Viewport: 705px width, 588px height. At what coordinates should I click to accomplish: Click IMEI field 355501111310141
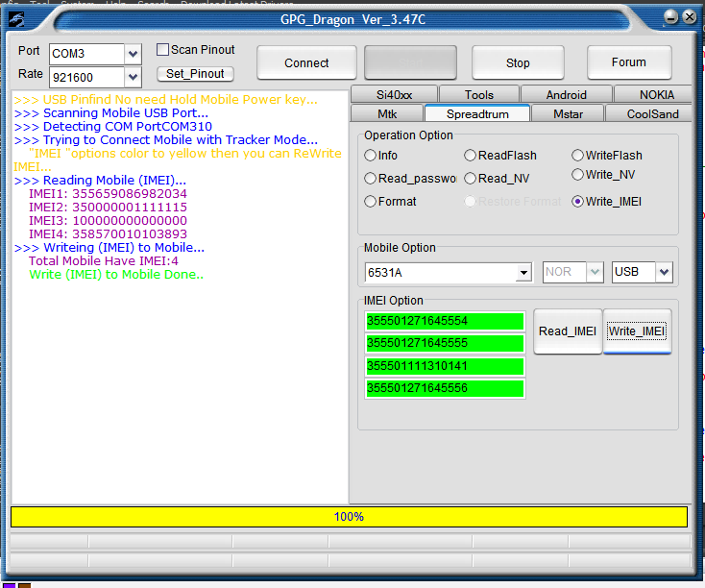coord(445,366)
